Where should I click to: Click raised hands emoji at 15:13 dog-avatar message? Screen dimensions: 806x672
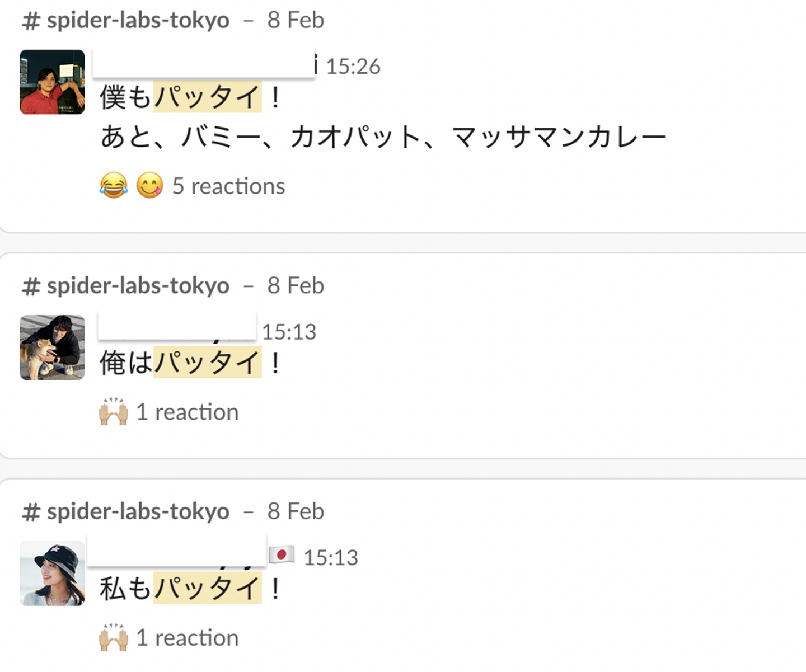point(114,412)
